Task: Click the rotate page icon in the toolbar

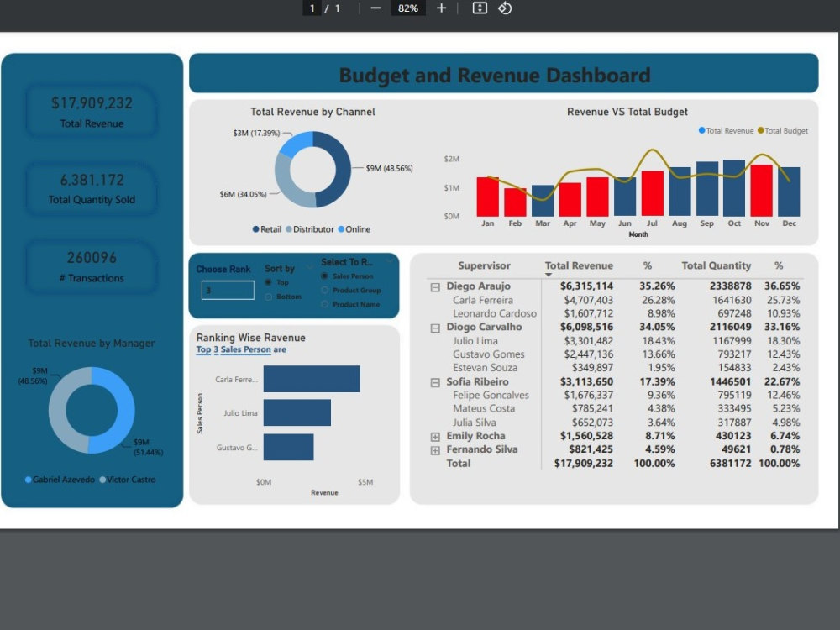Action: (x=504, y=8)
